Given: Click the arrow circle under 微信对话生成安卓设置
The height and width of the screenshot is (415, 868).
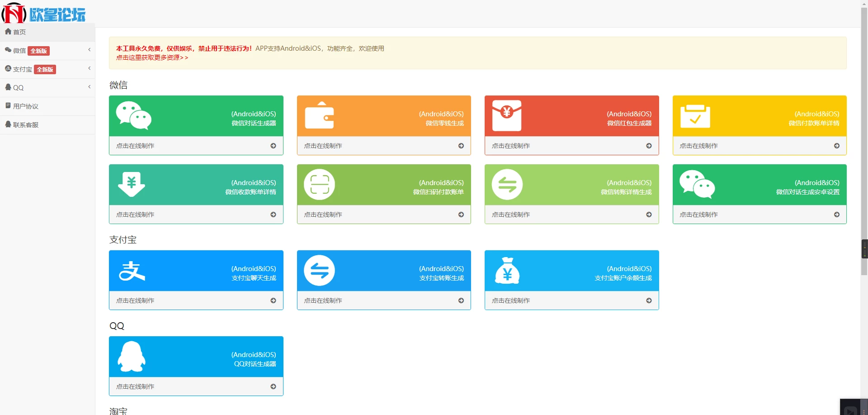Looking at the screenshot, I should pos(836,215).
